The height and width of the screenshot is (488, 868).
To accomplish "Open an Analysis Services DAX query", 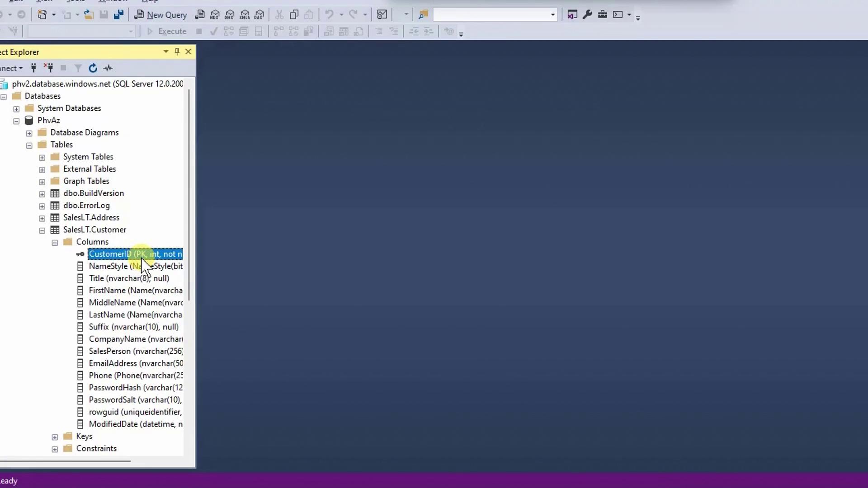I will (259, 15).
